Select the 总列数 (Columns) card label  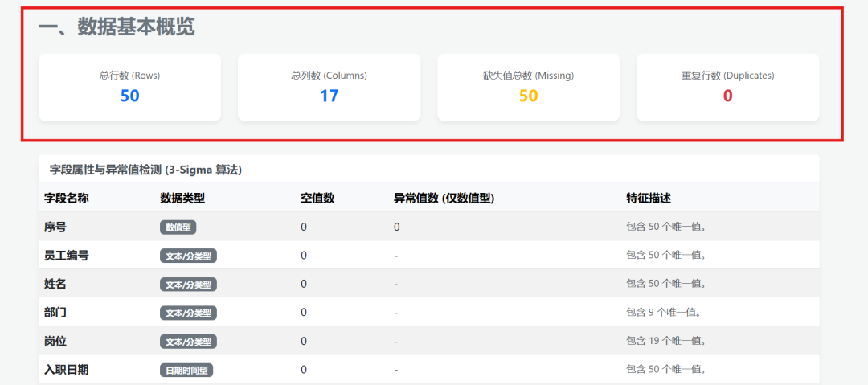point(329,76)
